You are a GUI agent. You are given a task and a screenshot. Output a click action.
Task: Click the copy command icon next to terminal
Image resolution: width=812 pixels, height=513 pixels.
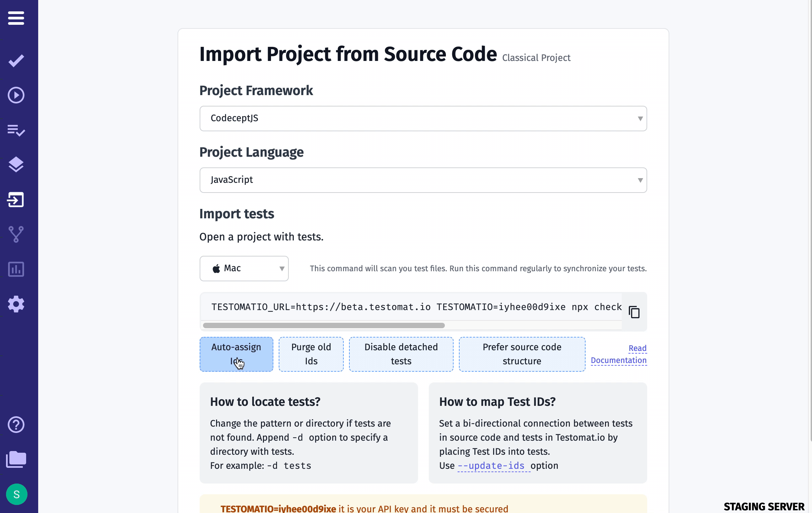coord(634,312)
